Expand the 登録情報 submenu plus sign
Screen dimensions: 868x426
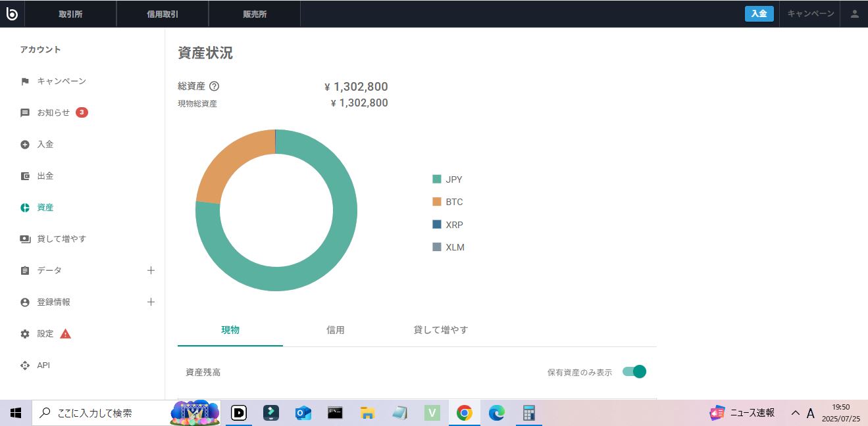pyautogui.click(x=151, y=302)
